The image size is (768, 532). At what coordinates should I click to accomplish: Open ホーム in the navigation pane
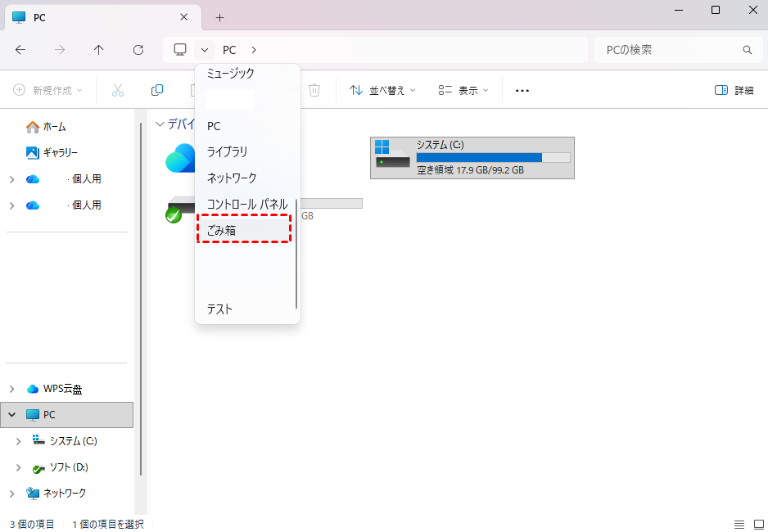pos(54,127)
